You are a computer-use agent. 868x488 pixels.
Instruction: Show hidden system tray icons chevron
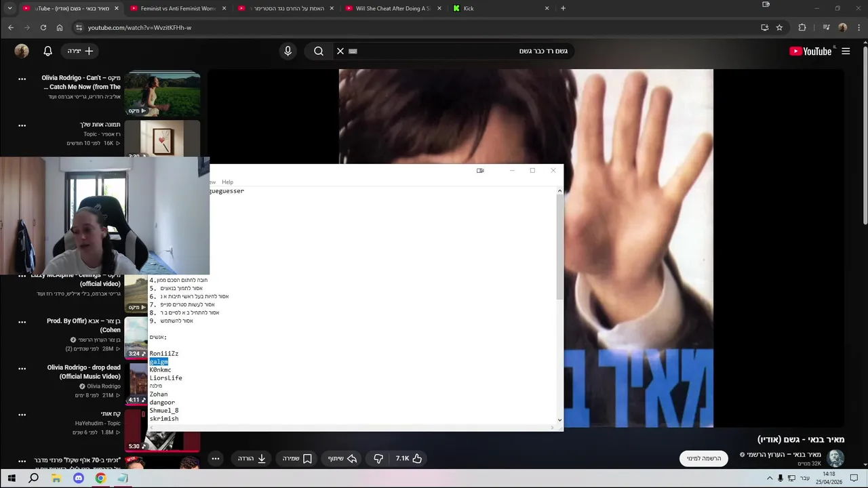tap(770, 478)
